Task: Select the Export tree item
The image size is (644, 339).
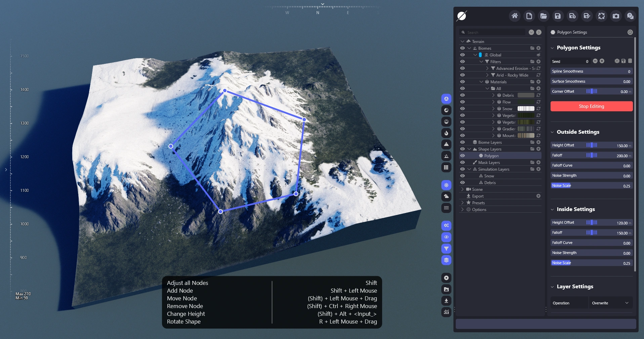Action: point(478,196)
